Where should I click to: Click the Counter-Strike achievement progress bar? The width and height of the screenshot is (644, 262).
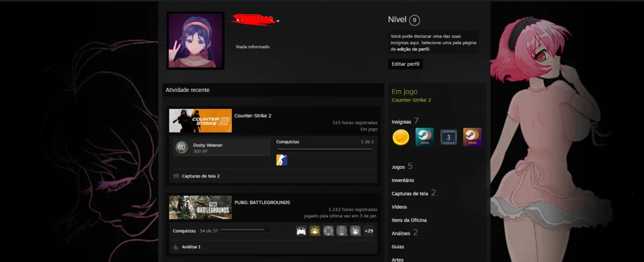325,149
